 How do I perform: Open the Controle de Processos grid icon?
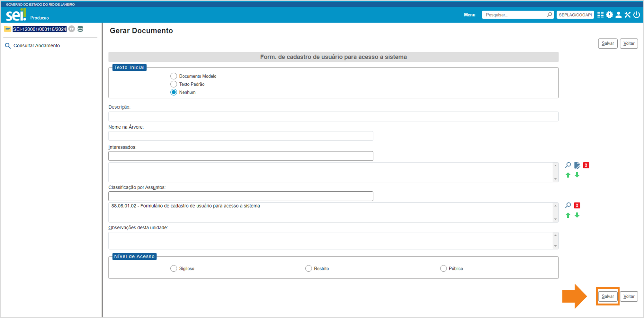click(600, 15)
